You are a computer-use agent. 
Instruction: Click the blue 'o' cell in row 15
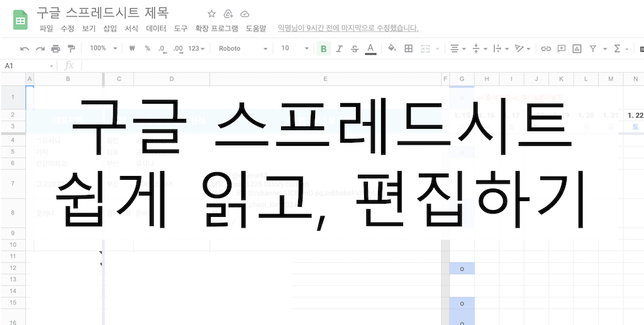[462, 304]
